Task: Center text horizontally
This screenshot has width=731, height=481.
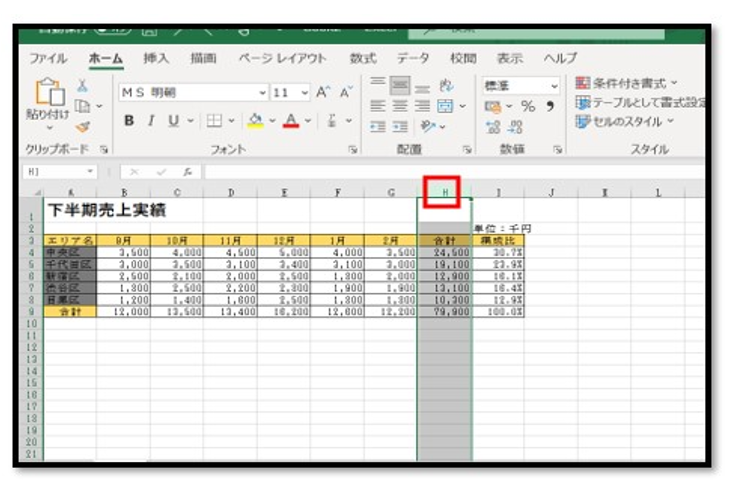Action: coord(400,106)
